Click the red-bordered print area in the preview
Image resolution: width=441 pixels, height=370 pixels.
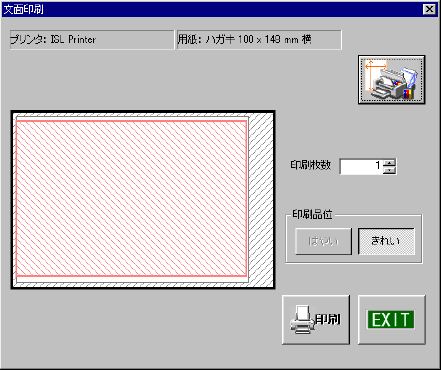point(132,199)
